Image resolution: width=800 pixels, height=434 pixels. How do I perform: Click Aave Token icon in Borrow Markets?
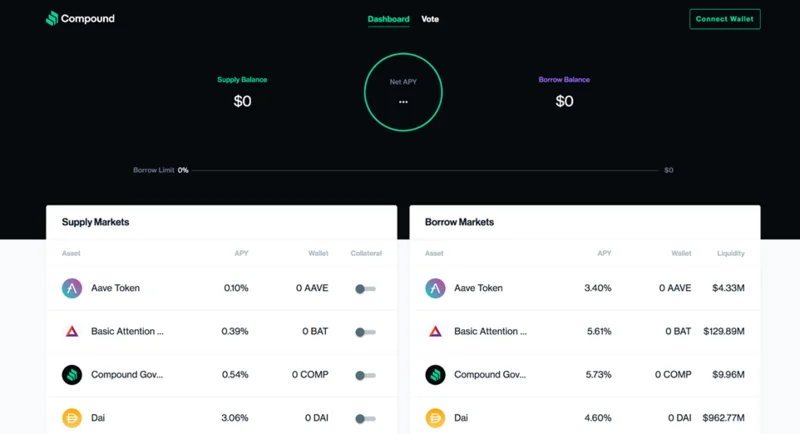click(435, 288)
